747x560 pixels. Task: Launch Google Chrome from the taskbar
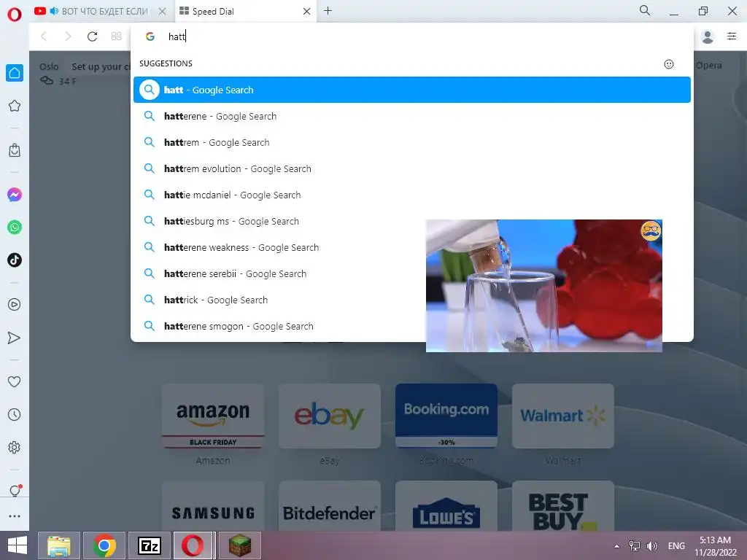click(x=104, y=545)
